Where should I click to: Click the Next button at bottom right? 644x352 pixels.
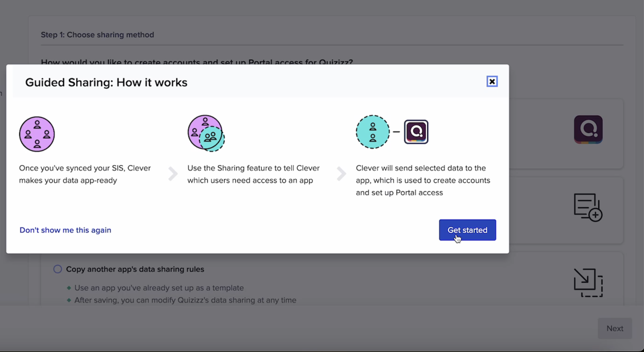[x=614, y=328]
